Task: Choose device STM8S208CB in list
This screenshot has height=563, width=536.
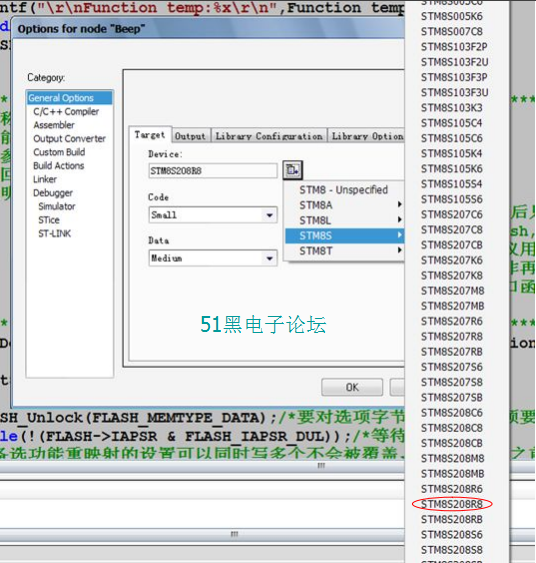Action: pos(452,443)
